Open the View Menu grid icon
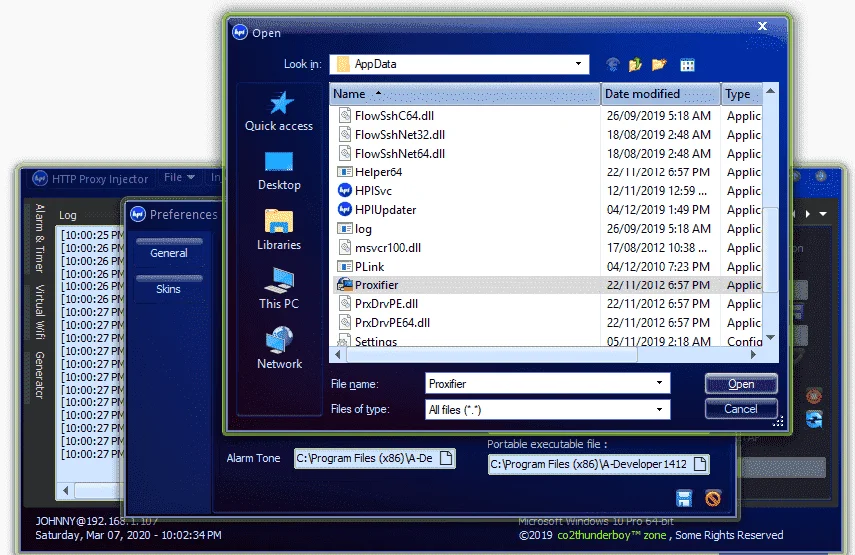The width and height of the screenshot is (855, 555). (687, 65)
